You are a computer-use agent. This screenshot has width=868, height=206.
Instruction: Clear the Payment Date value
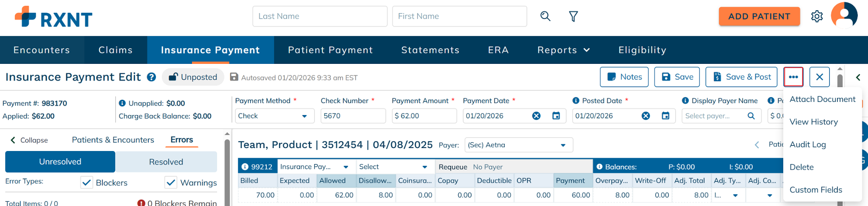[536, 116]
